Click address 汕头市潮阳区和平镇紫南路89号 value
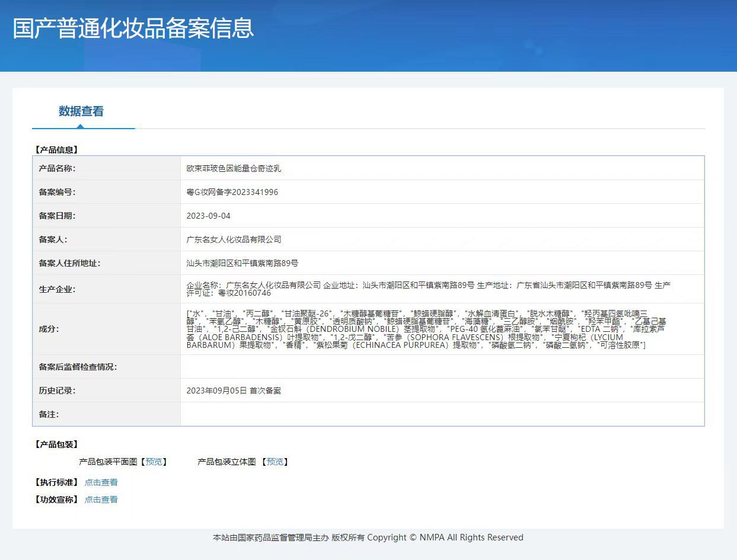This screenshot has width=737, height=560. pos(242,263)
